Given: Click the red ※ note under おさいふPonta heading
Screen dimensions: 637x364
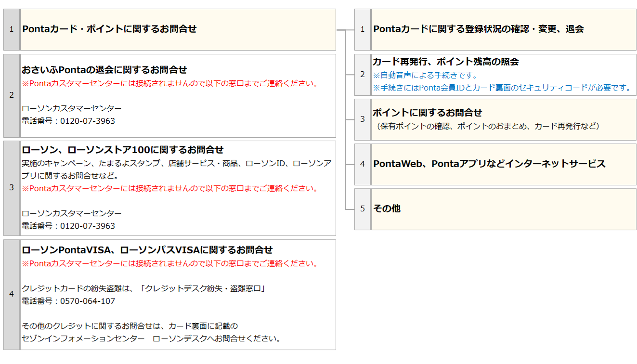Looking at the screenshot, I should 170,83.
